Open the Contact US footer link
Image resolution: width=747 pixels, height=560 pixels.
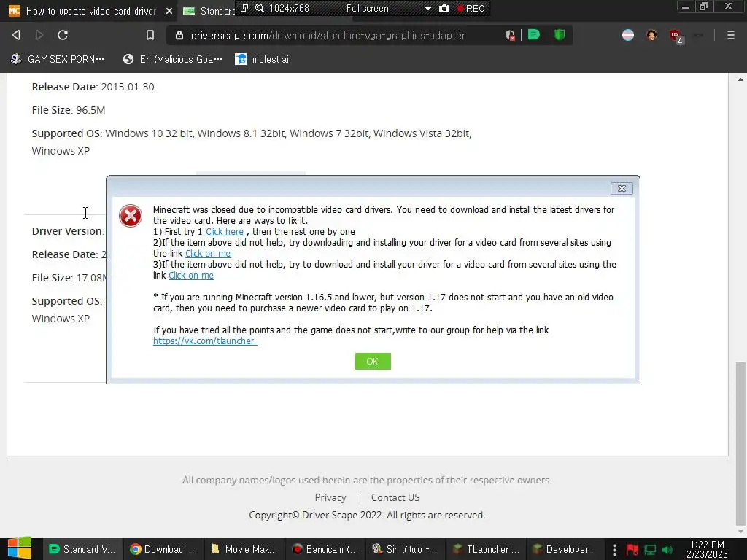coord(395,497)
